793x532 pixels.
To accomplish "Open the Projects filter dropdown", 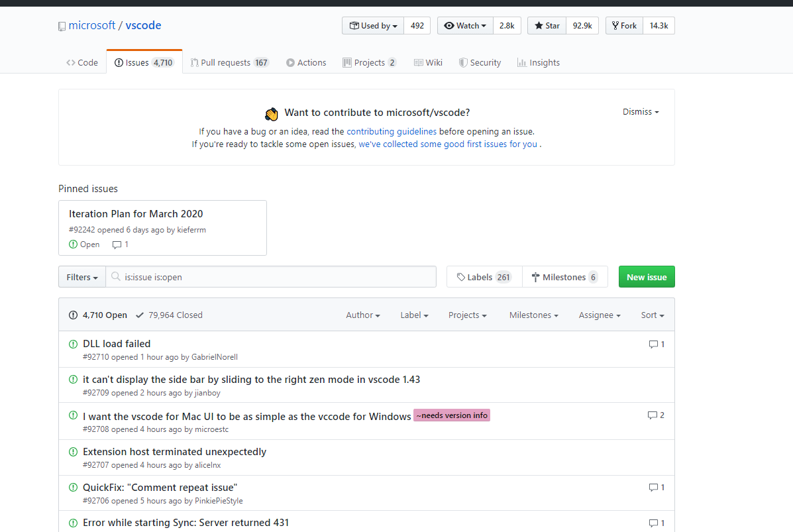I will (467, 315).
